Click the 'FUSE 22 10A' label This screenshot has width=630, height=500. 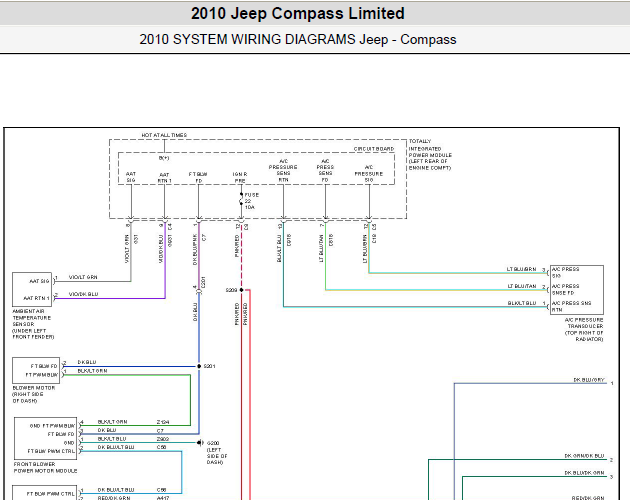coord(252,201)
